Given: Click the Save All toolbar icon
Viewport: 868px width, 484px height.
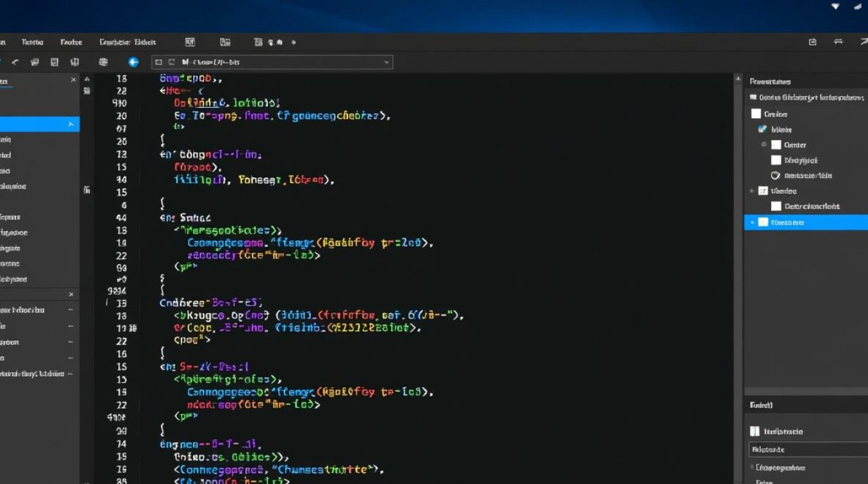Looking at the screenshot, I should pyautogui.click(x=74, y=62).
